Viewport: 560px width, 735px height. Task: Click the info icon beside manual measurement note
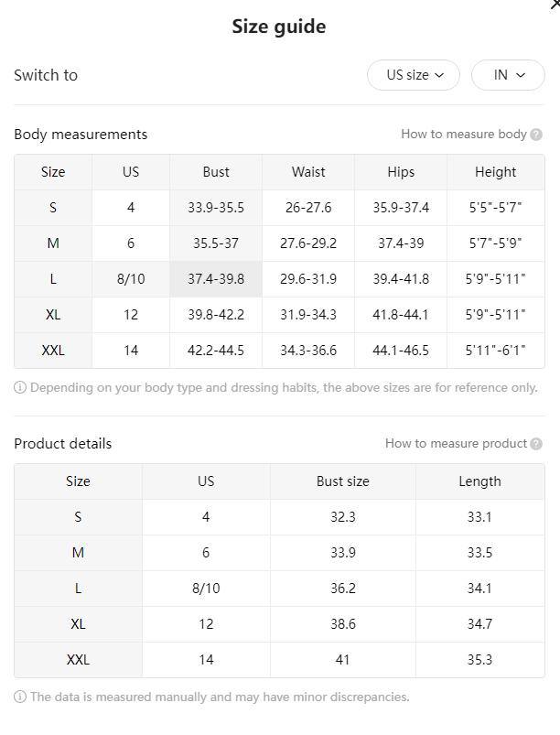point(20,697)
